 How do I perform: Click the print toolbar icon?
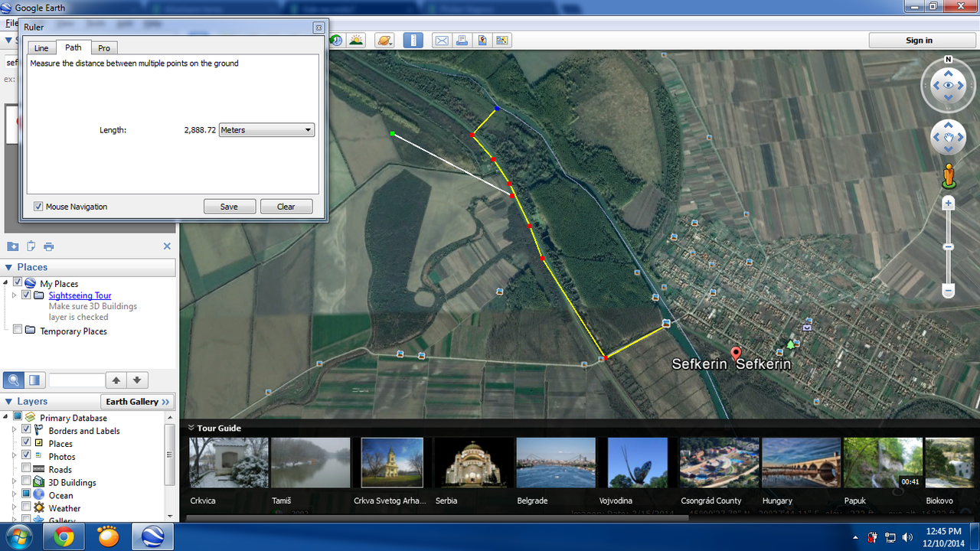coord(462,40)
